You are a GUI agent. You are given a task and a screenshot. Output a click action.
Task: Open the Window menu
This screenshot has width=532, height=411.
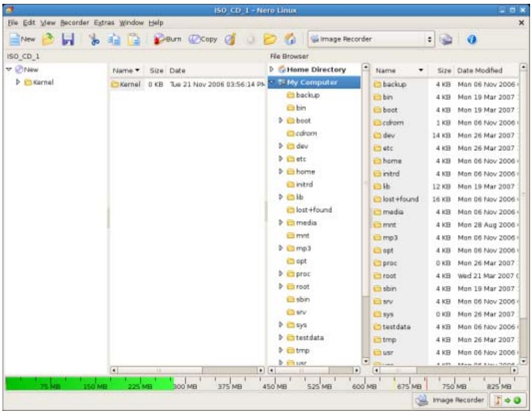coord(132,23)
